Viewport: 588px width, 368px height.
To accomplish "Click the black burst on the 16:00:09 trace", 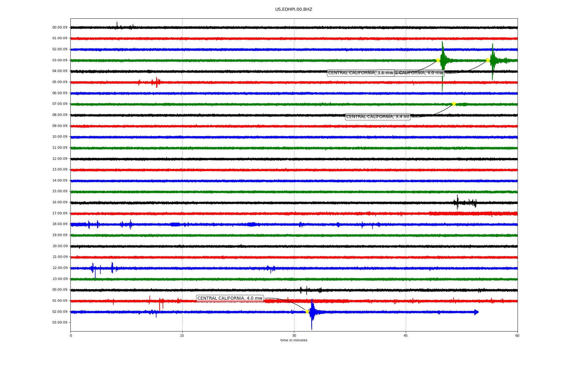I will [x=458, y=202].
